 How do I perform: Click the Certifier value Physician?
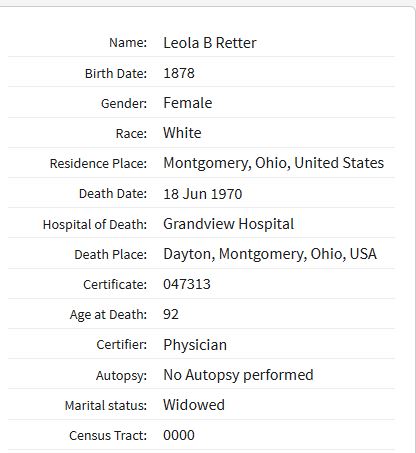[x=195, y=345]
